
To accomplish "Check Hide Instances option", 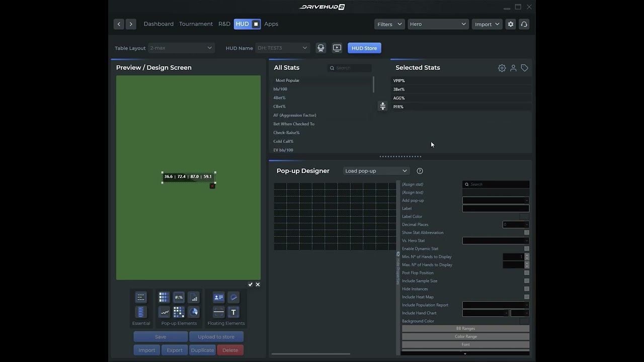I will (x=527, y=289).
